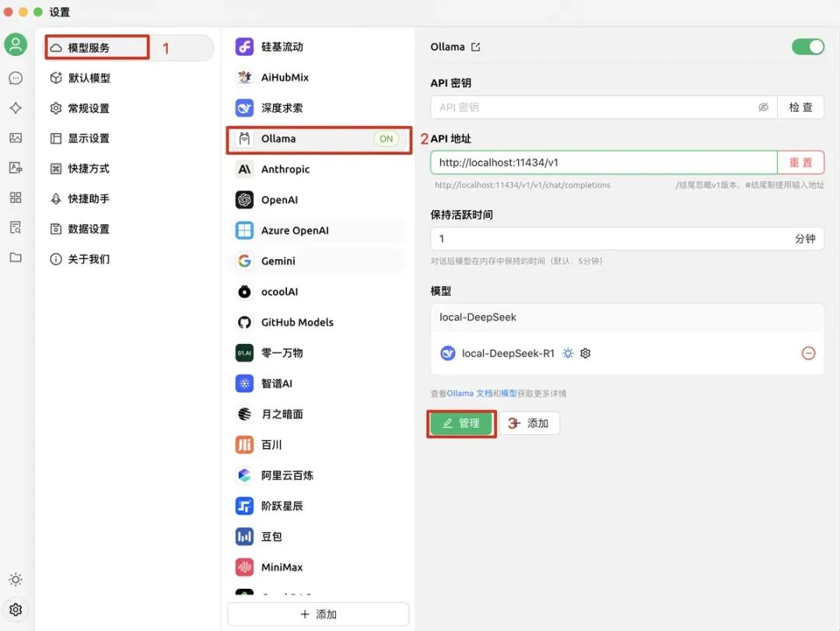This screenshot has width=840, height=631.
Task: Select the Azure OpenAI provider
Action: (x=319, y=230)
